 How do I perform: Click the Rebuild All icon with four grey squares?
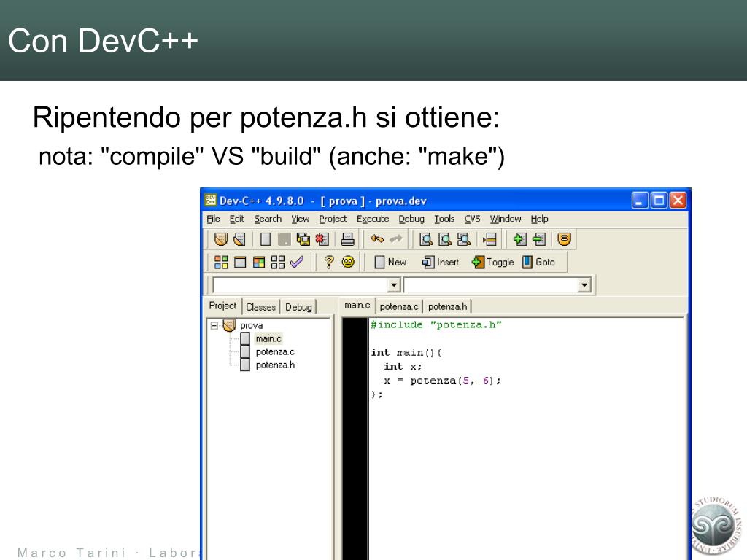278,262
